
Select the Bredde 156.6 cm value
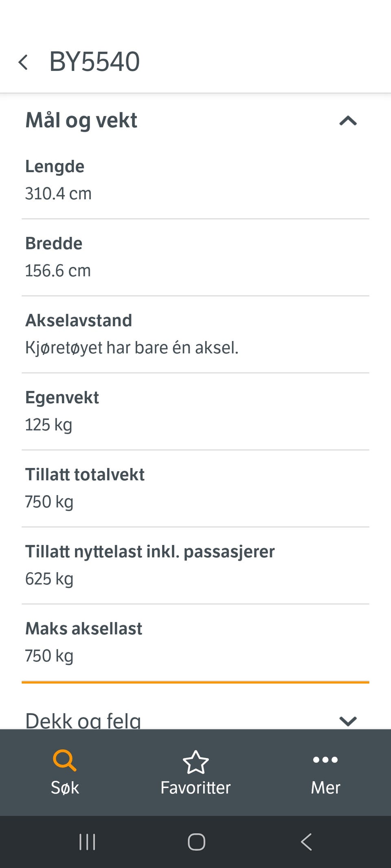click(x=58, y=271)
